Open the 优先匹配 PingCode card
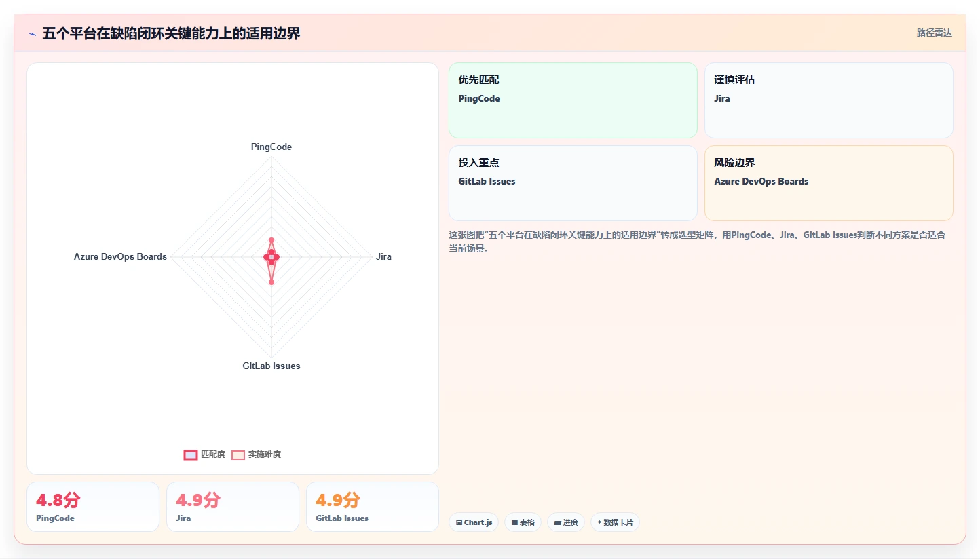 (573, 100)
